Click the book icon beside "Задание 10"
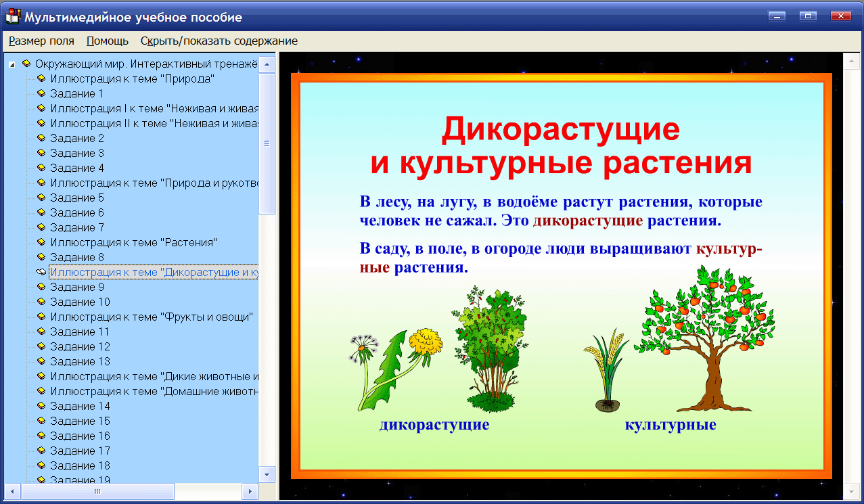This screenshot has width=864, height=504. [41, 302]
